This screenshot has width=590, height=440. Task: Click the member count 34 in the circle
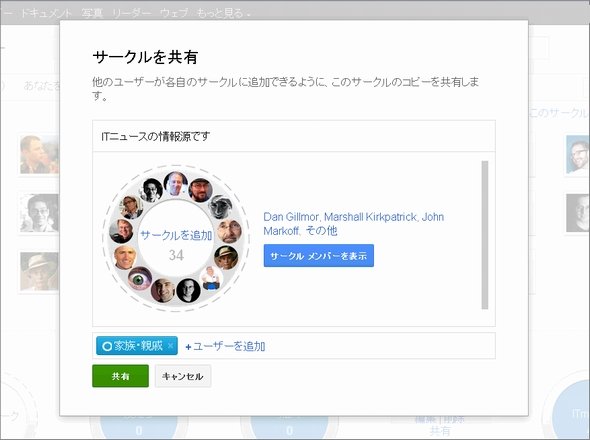click(176, 256)
